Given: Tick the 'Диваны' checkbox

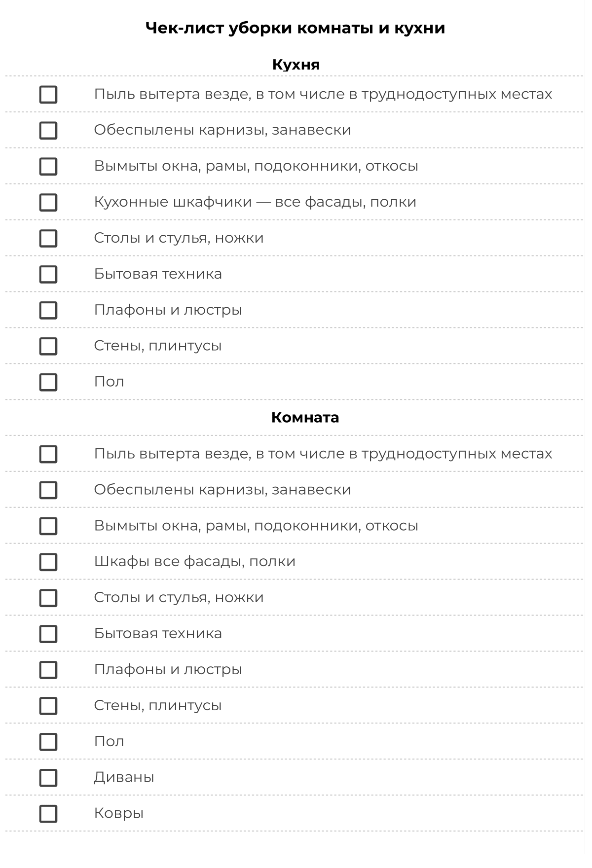Looking at the screenshot, I should pos(48,778).
